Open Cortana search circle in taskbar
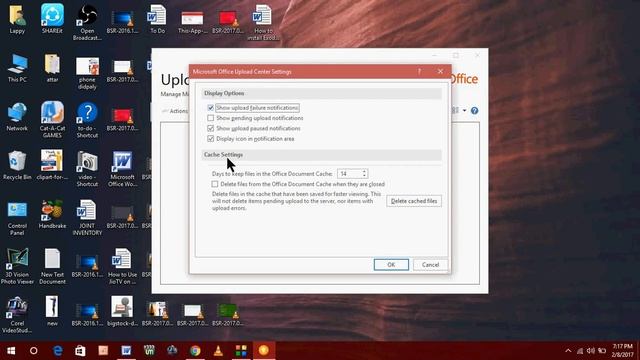 (x=33, y=351)
